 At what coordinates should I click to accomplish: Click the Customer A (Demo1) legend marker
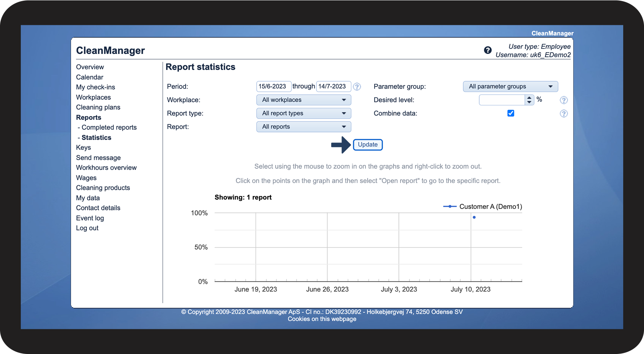click(450, 207)
